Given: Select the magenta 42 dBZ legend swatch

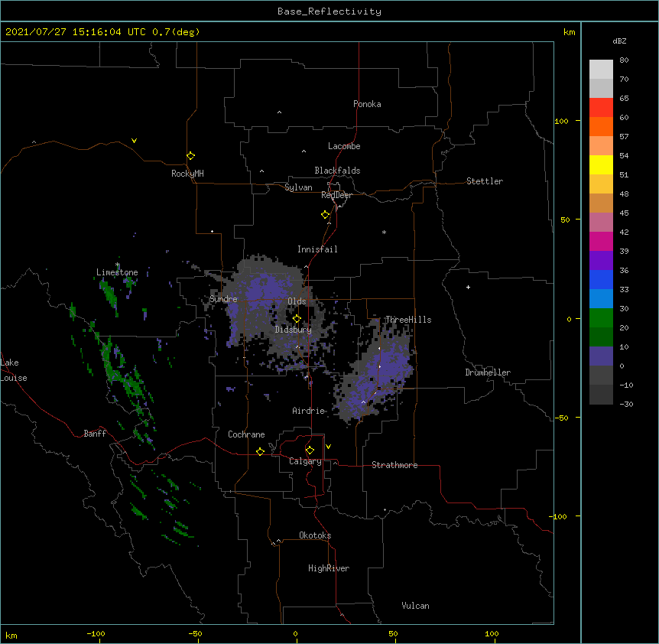Looking at the screenshot, I should click(601, 241).
